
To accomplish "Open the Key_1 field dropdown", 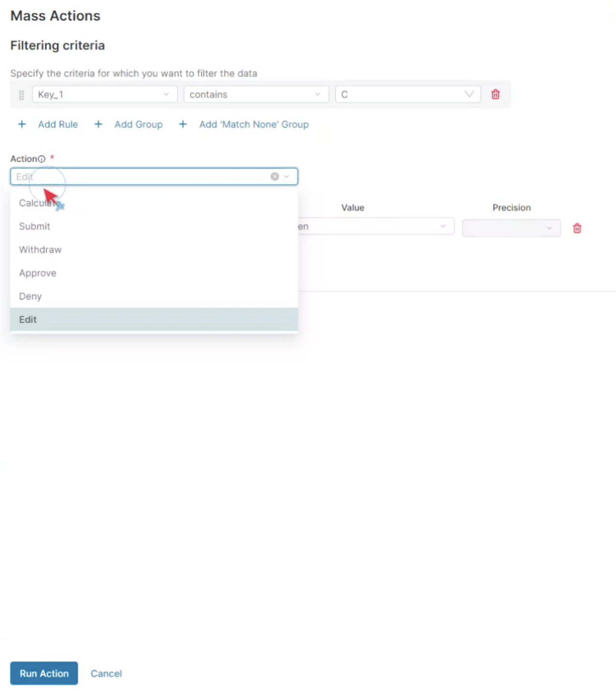I will 104,94.
